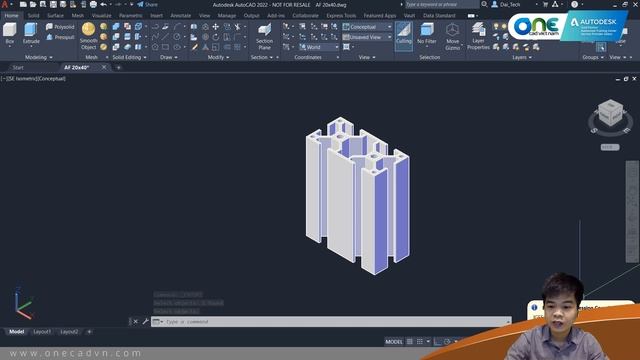Click the Share button
This screenshot has width=640, height=360.
147,4
